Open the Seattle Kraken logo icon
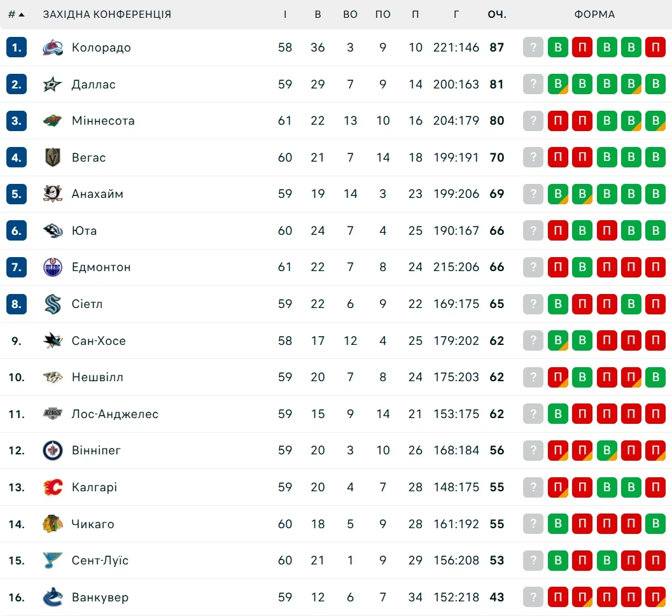This screenshot has width=672, height=616. (53, 304)
